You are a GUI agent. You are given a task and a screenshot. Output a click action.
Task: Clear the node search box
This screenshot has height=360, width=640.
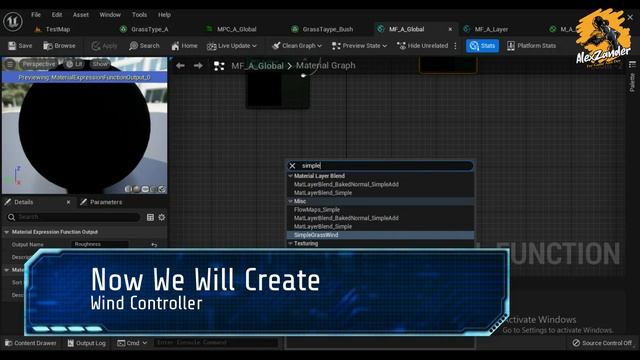292,166
